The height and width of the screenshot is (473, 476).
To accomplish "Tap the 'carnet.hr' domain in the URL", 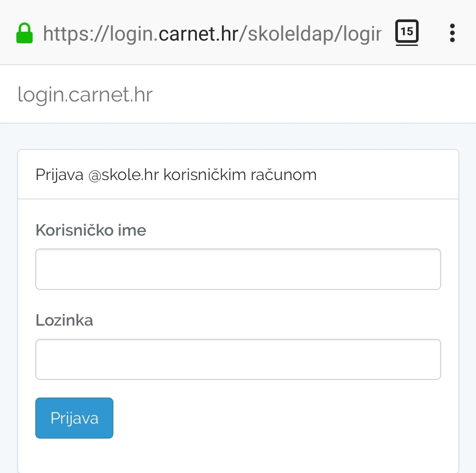I will [199, 33].
